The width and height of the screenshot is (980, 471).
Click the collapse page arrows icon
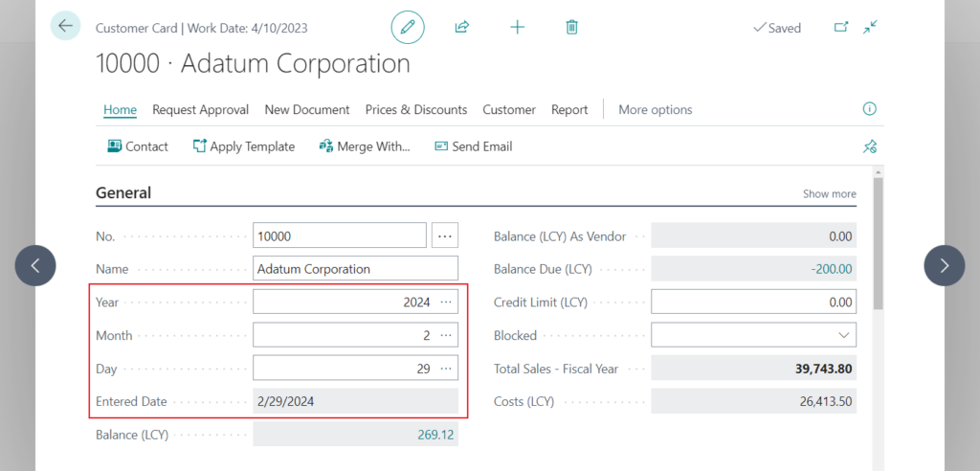tap(870, 27)
